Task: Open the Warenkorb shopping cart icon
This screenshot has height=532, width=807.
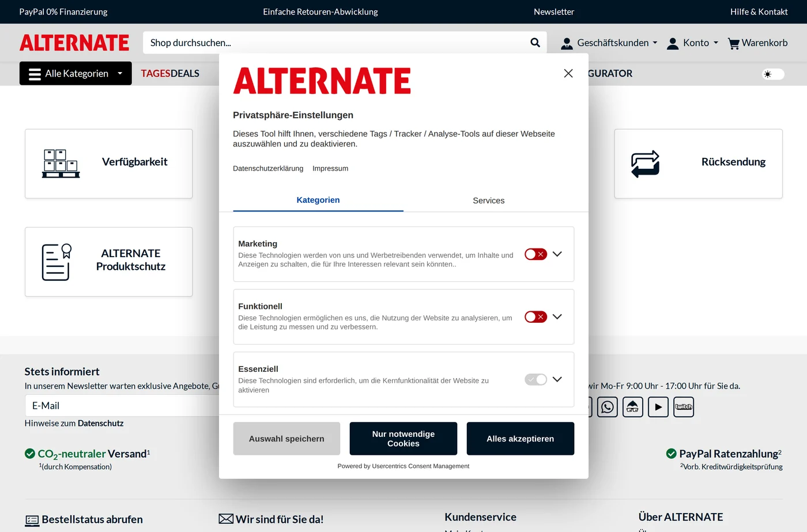Action: tap(734, 43)
